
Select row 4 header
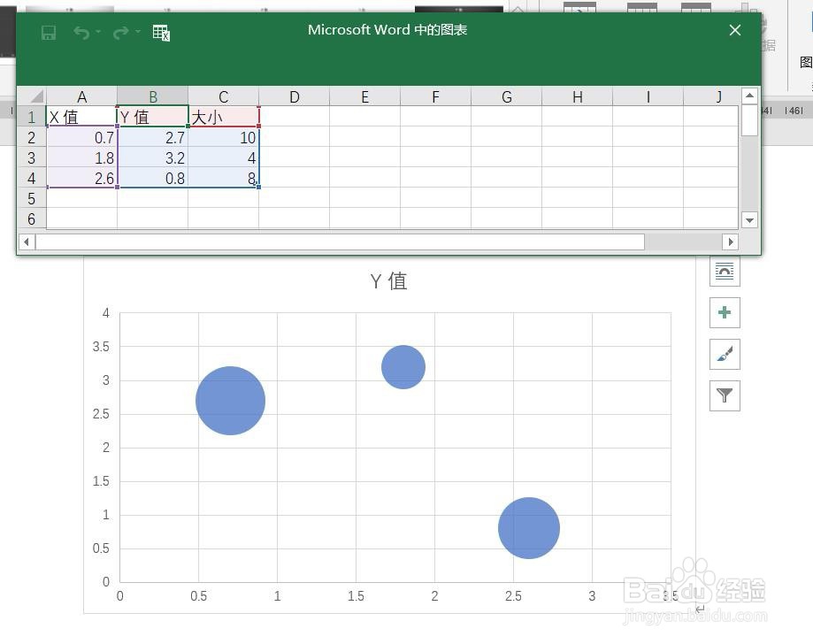point(32,178)
